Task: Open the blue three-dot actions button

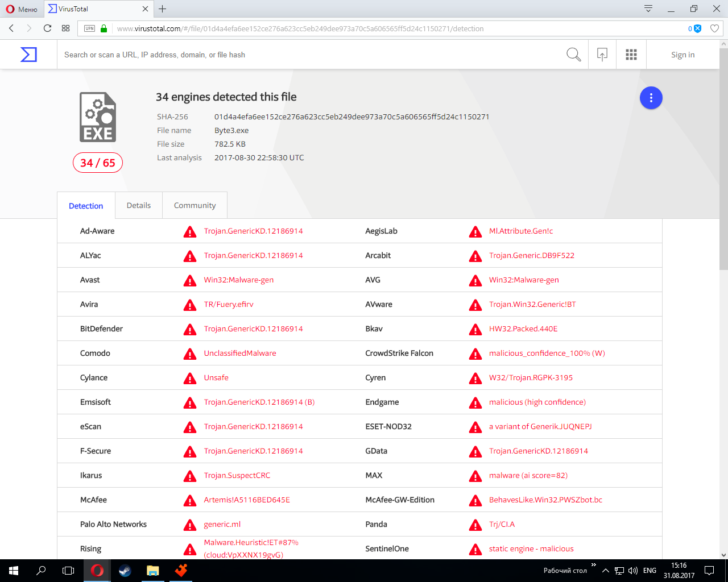Action: pos(651,98)
